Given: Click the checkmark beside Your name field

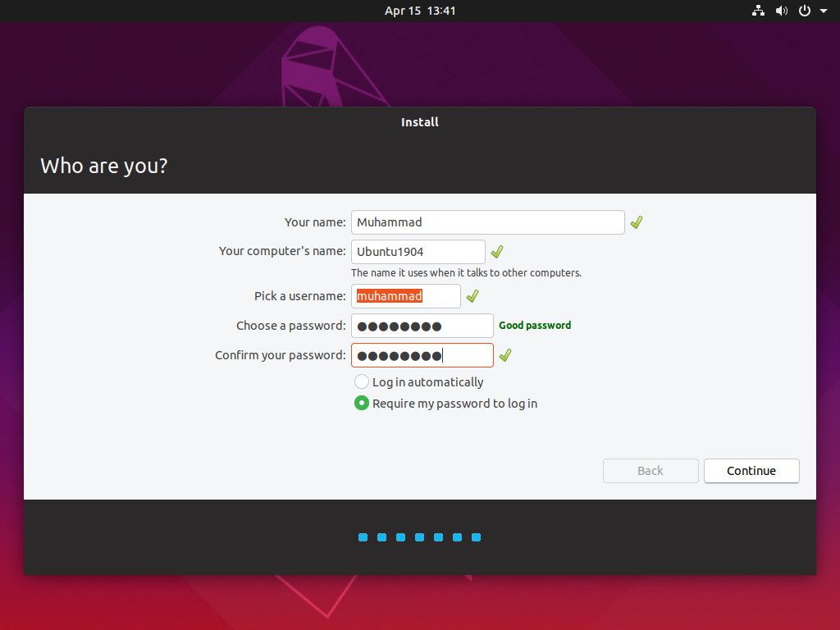Looking at the screenshot, I should 637,222.
